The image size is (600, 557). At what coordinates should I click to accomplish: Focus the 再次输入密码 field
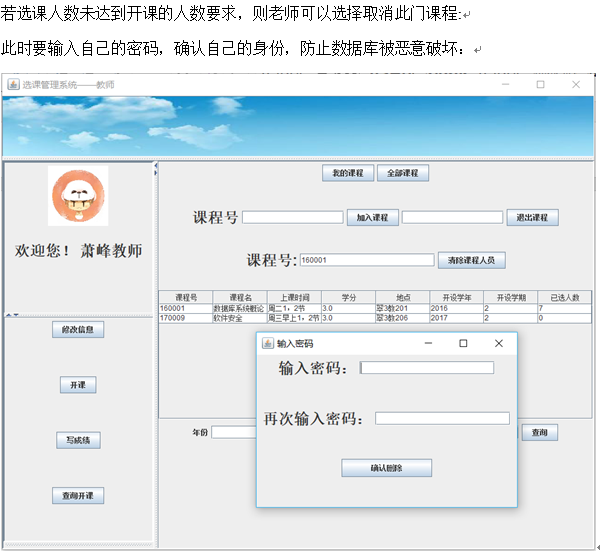pos(442,418)
